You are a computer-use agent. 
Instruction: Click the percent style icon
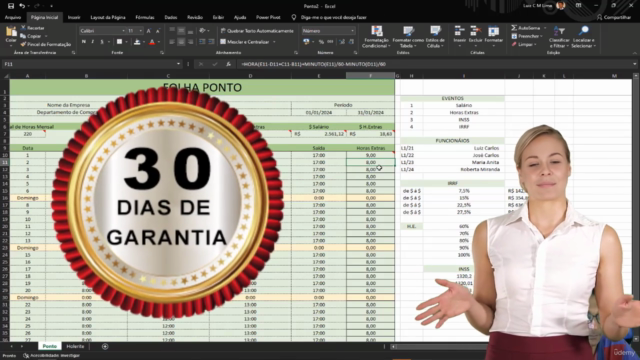[321, 42]
